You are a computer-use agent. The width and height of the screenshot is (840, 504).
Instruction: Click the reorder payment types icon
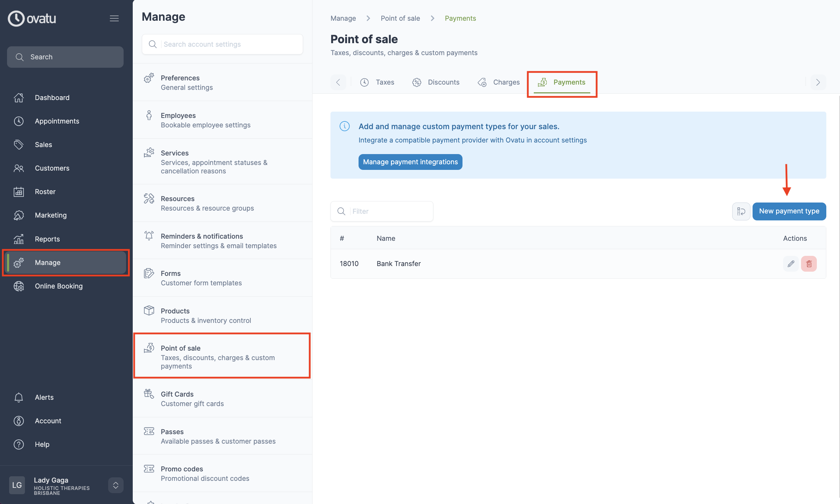(x=741, y=211)
